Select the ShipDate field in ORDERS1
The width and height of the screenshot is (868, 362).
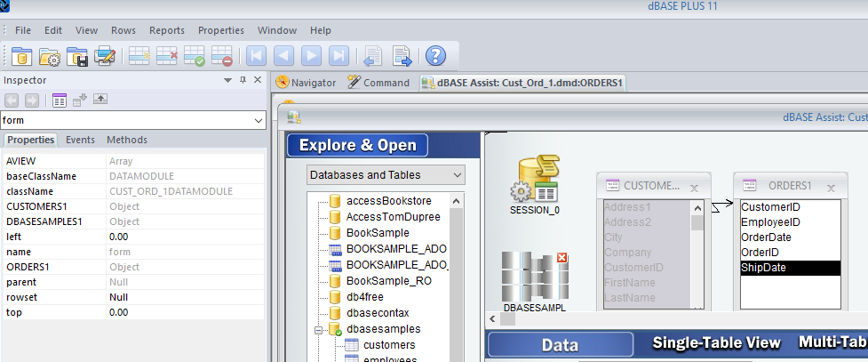coord(788,268)
